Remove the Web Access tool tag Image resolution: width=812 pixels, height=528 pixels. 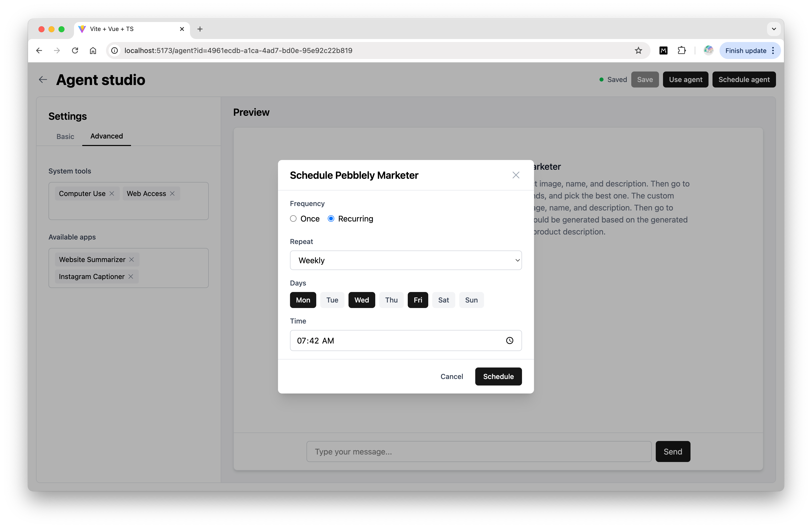pyautogui.click(x=172, y=193)
